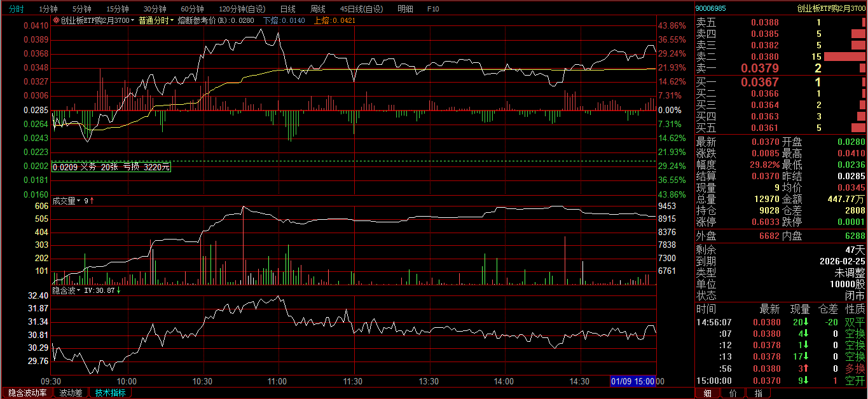This screenshot has width=868, height=399.
Task: Click the highlighted 01/09 15:00 time marker
Action: (x=633, y=381)
